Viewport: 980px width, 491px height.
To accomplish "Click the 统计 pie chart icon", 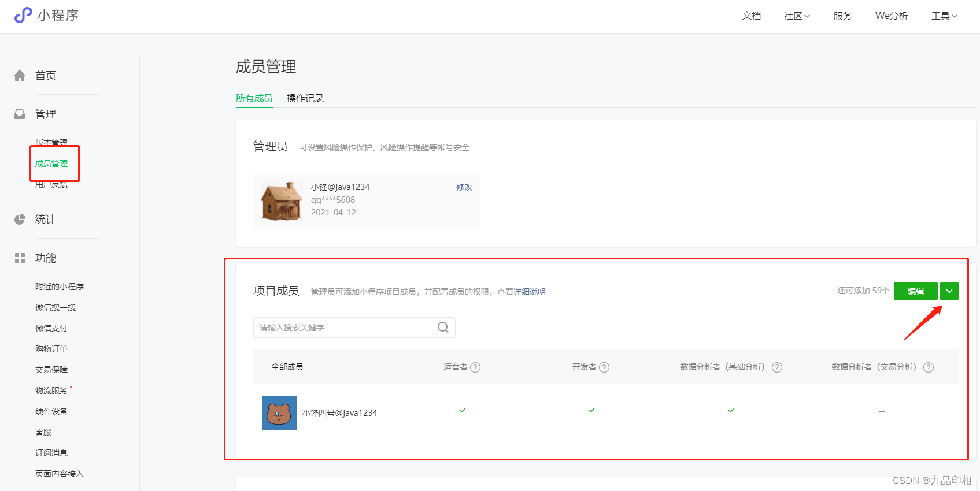I will [20, 219].
